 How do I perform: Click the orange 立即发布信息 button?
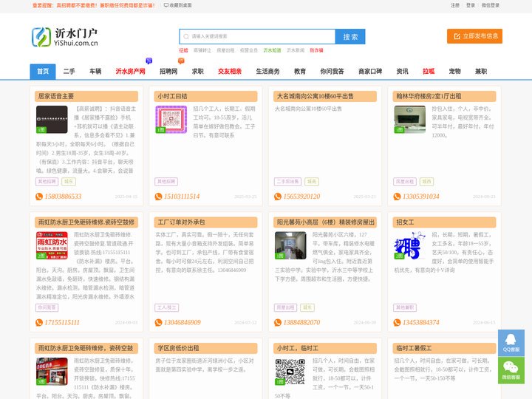(x=474, y=36)
